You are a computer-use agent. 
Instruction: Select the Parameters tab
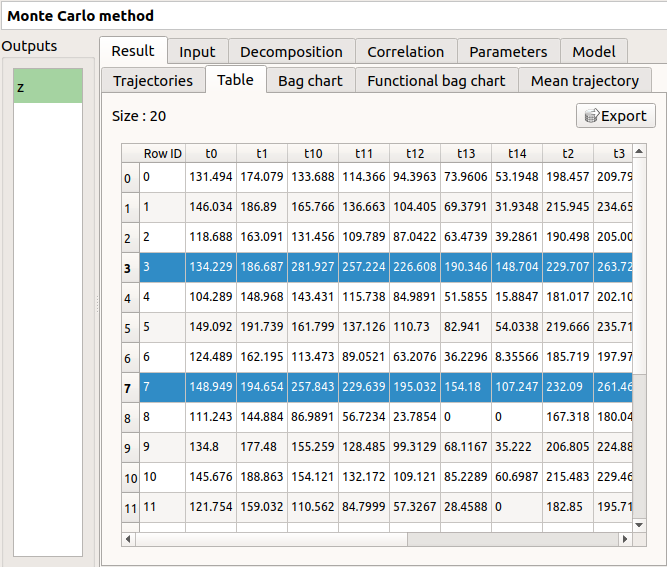click(508, 52)
